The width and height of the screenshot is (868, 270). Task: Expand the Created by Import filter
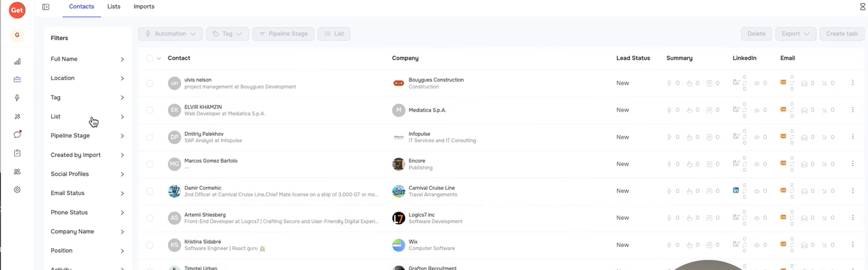point(88,155)
